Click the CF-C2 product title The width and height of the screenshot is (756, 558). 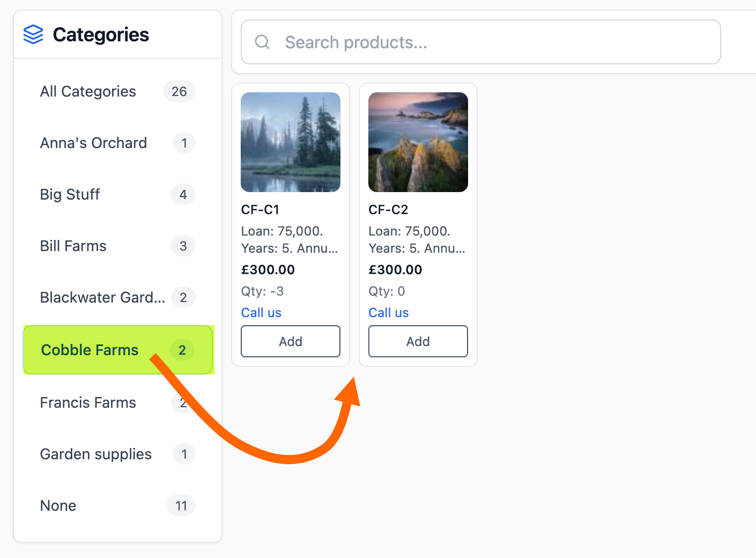[x=389, y=210]
